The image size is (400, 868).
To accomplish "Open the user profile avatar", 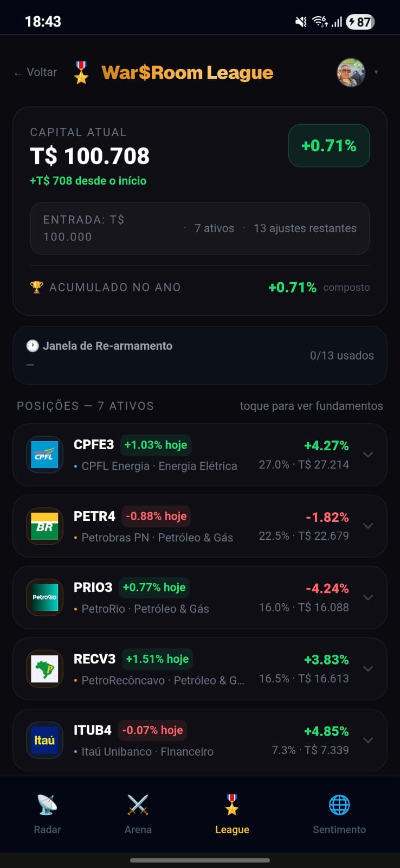I will (350, 72).
